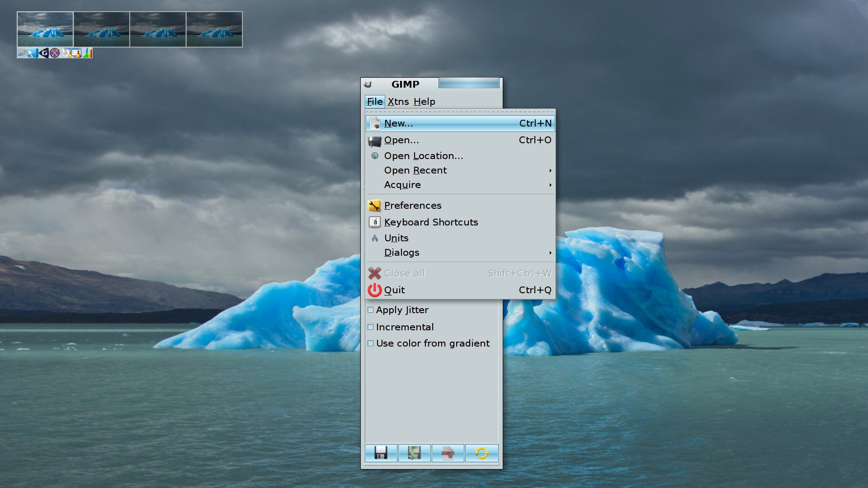Click the globe icon beside Open Location...

[374, 156]
